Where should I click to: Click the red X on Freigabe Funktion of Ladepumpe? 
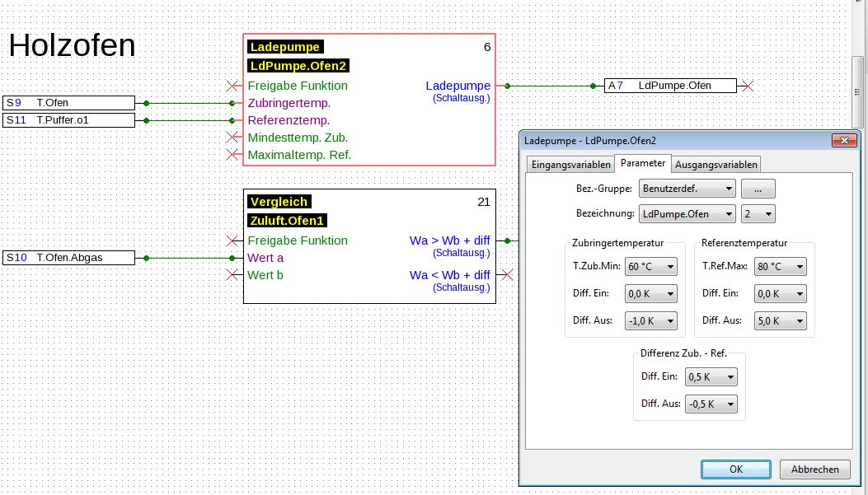pyautogui.click(x=233, y=86)
